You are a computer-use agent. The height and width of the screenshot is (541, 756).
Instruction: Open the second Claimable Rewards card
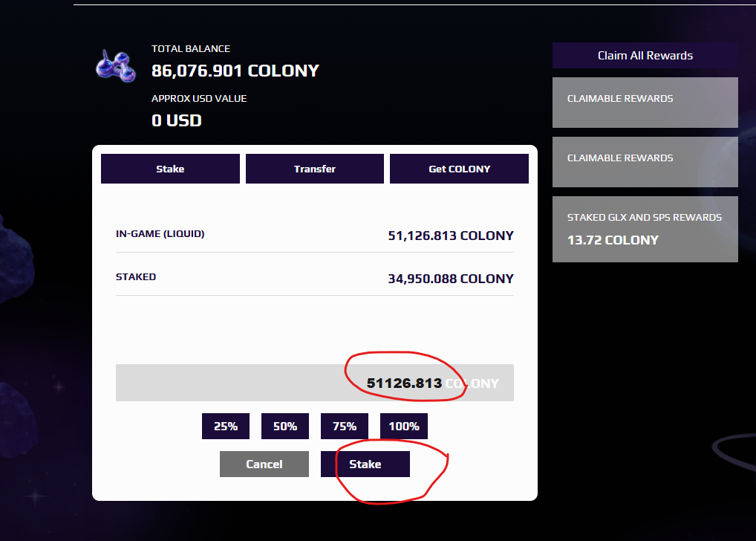645,162
